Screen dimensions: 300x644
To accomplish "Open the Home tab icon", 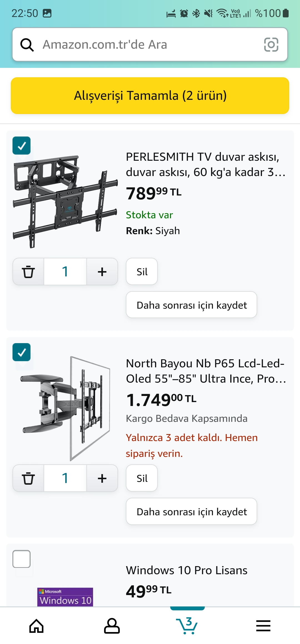I will (37, 626).
